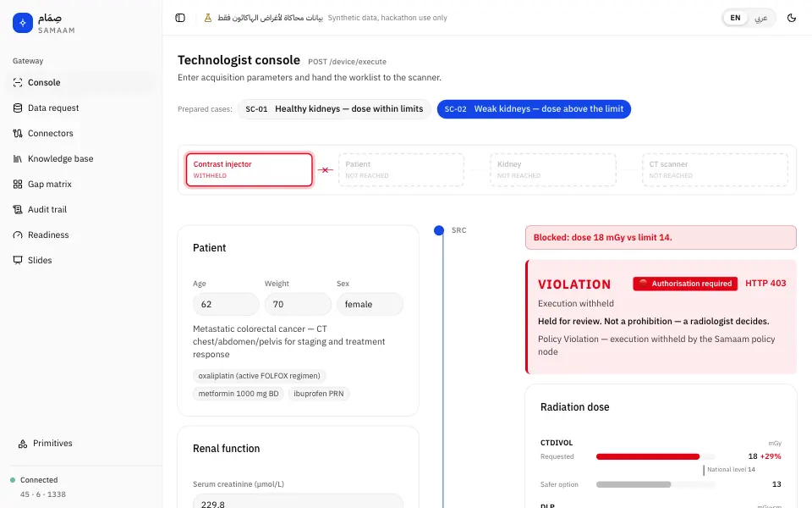Switch to dark mode moon icon

(792, 18)
